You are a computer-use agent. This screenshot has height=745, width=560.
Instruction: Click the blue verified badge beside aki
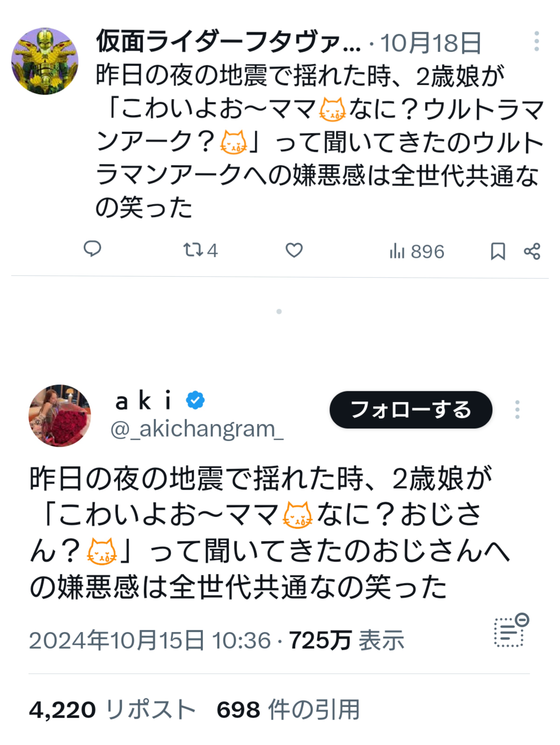coord(196,400)
